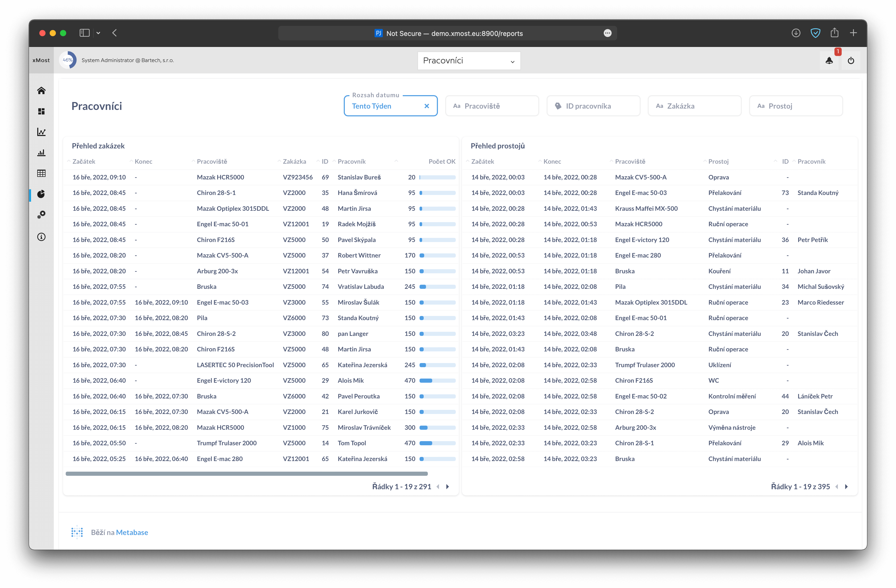This screenshot has width=896, height=588.
Task: Open the bar chart sidebar icon
Action: tap(41, 153)
